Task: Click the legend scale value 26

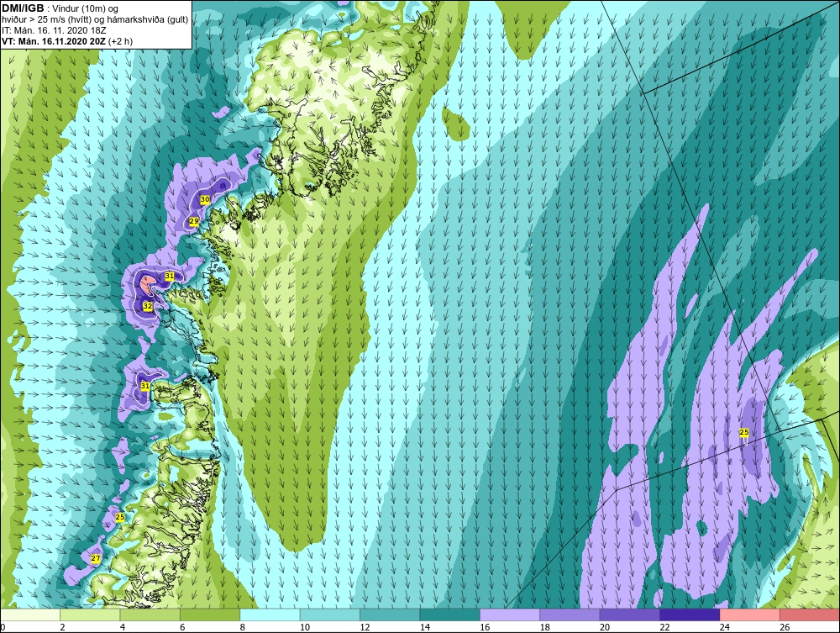Action: tap(785, 627)
